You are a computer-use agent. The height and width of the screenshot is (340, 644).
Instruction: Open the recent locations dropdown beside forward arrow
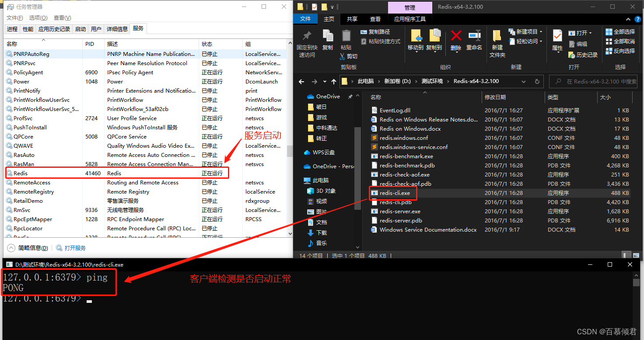[325, 82]
